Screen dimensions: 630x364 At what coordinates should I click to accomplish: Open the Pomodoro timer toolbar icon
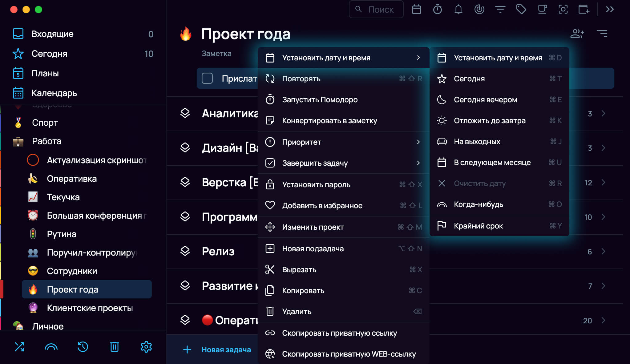[437, 10]
